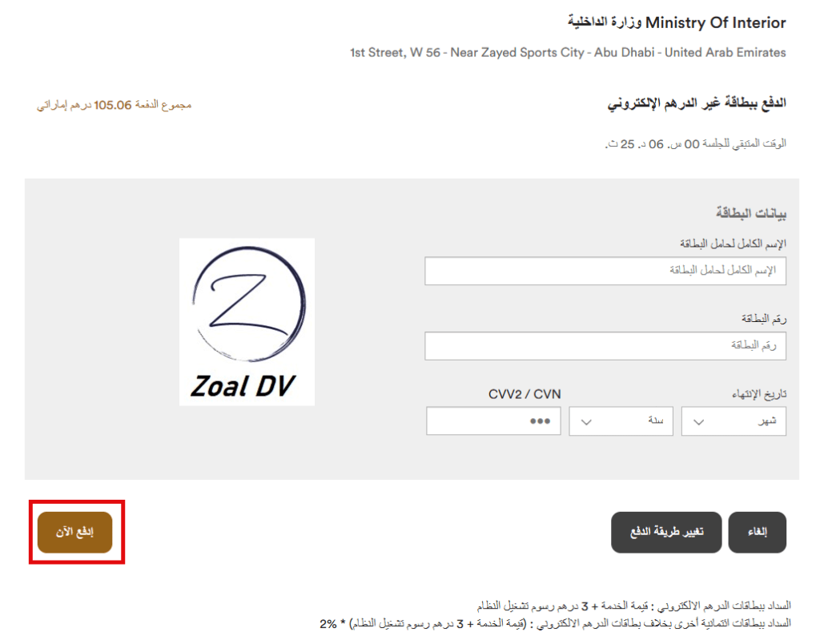Viewport: 820px width, 644px height.
Task: Click the CVV2 / CVN label
Action: (x=525, y=394)
